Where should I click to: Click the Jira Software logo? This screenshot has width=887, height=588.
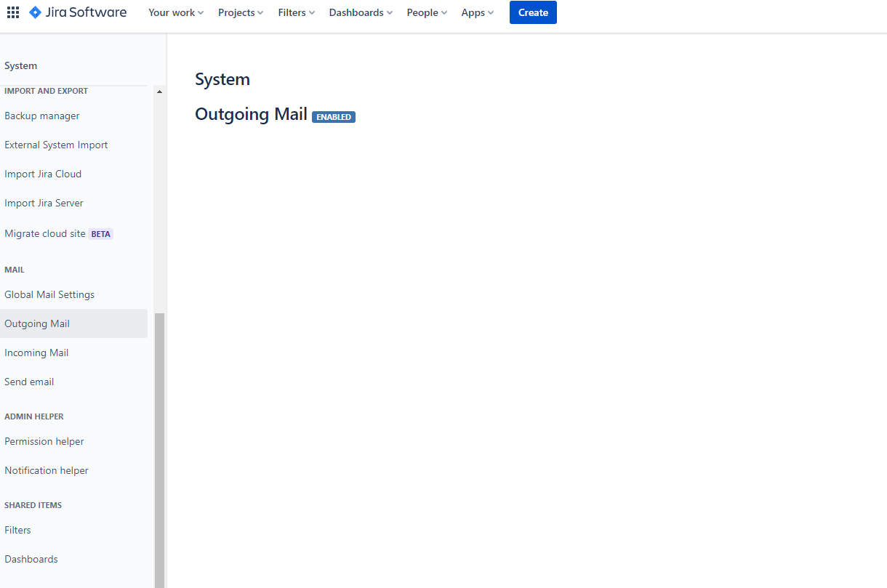[x=78, y=12]
